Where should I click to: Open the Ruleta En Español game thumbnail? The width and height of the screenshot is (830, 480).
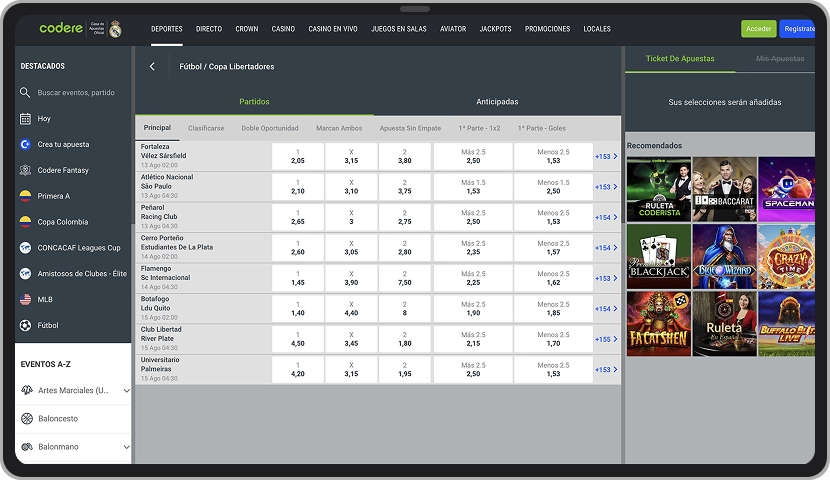click(x=724, y=323)
